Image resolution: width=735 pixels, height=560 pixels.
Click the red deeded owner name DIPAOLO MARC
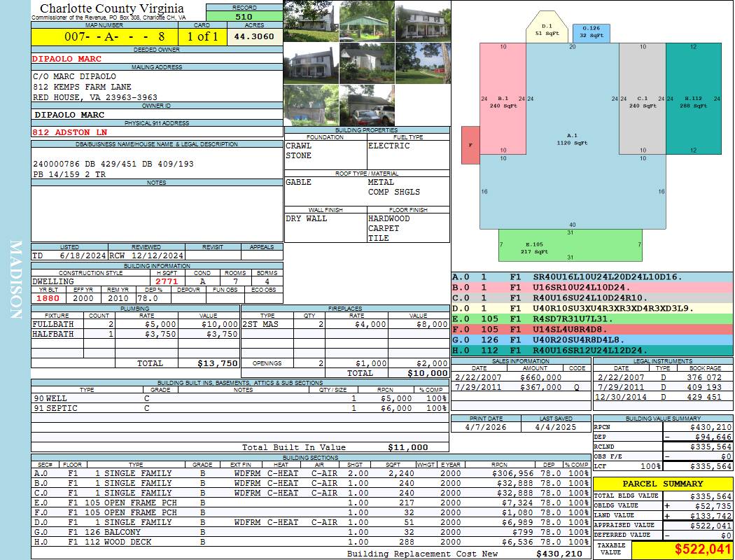(x=66, y=59)
